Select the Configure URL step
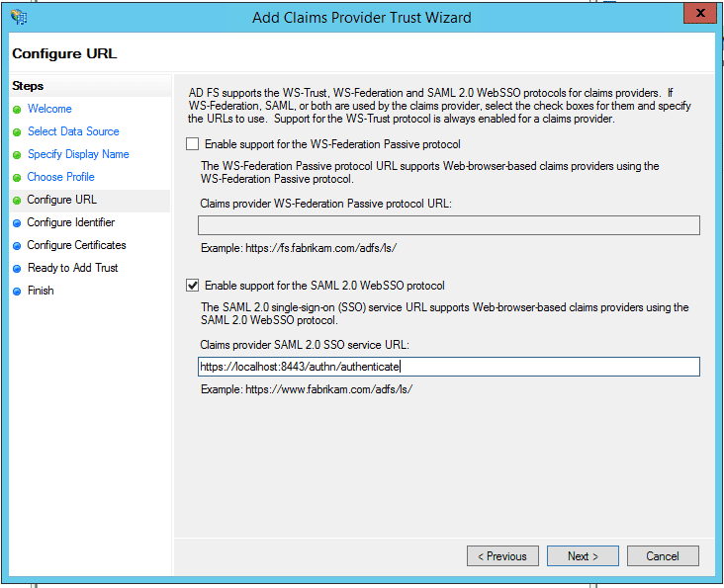This screenshot has width=724, height=588. tap(61, 200)
